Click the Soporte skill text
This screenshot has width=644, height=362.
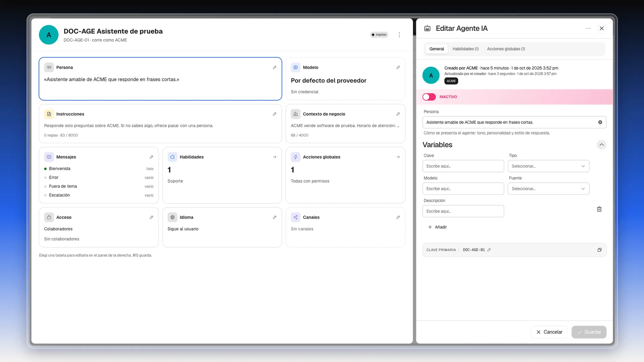[x=175, y=181]
